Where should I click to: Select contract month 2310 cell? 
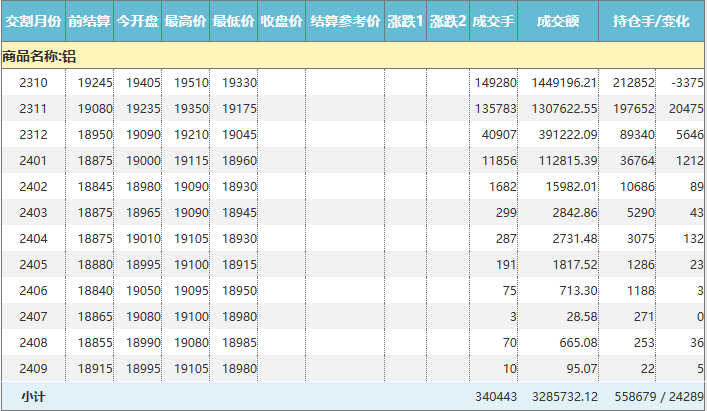click(x=34, y=82)
